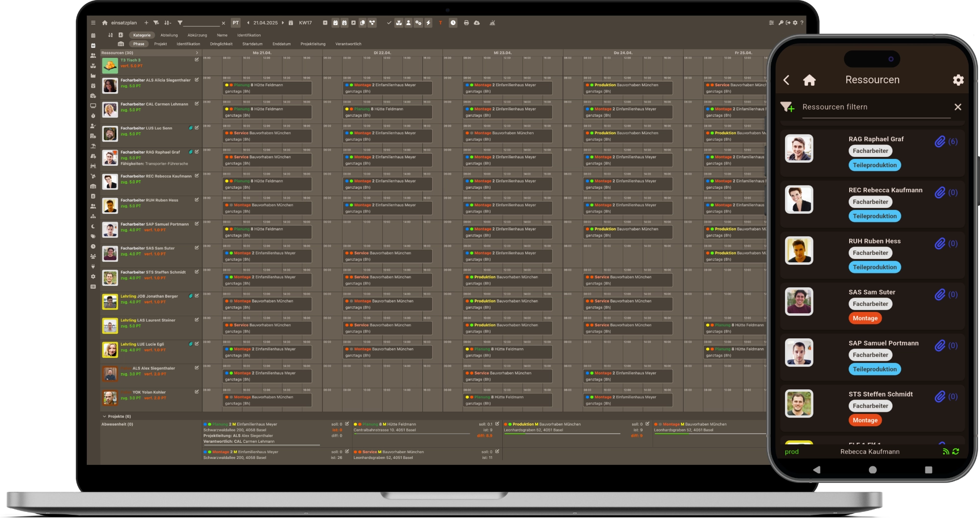
Task: Click Teileproduktion tag under Rebecca Kaufmann
Action: [x=874, y=216]
